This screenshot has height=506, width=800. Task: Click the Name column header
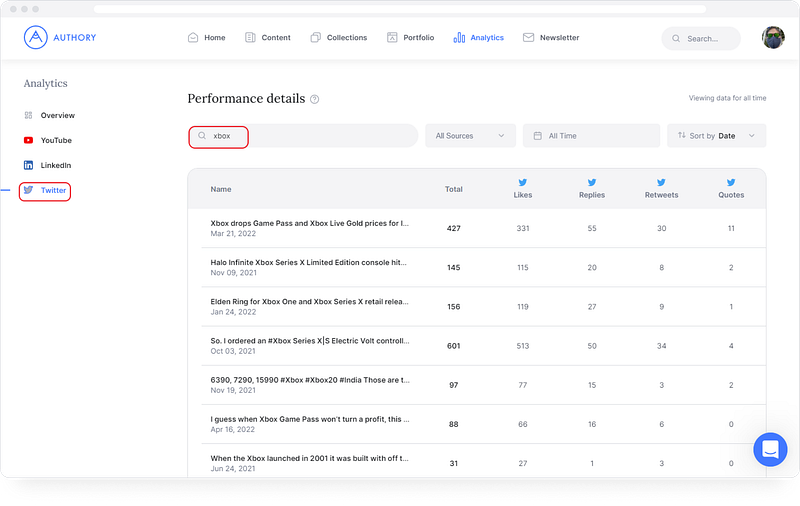pyautogui.click(x=221, y=189)
